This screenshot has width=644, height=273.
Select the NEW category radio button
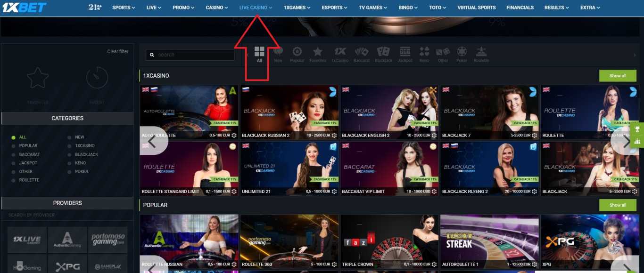[x=70, y=137]
